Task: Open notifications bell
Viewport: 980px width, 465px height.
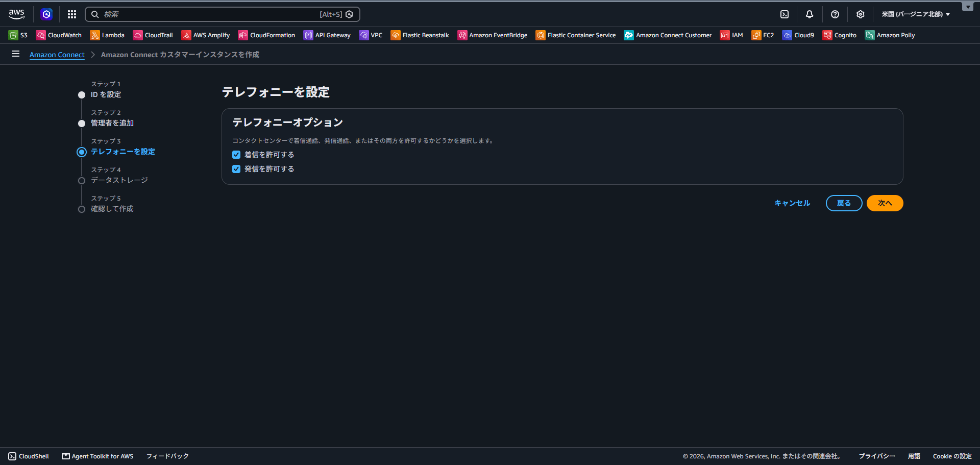Action: [810, 14]
